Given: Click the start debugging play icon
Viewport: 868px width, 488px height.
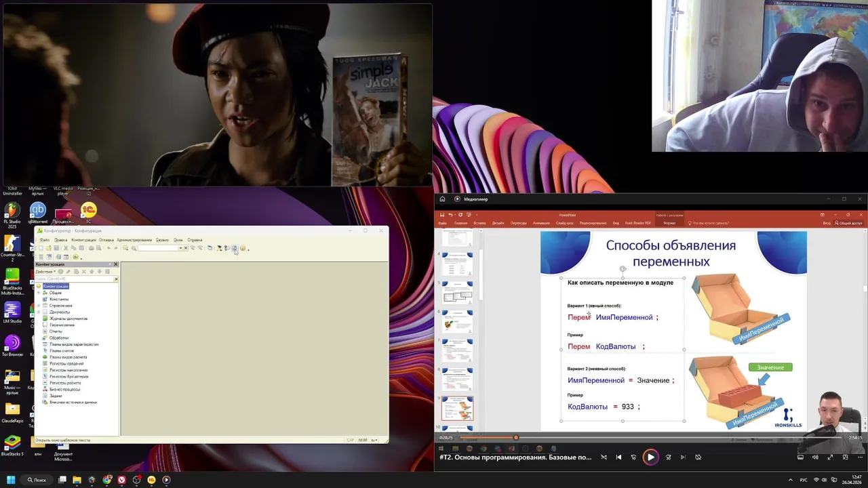Looking at the screenshot, I should click(x=75, y=257).
